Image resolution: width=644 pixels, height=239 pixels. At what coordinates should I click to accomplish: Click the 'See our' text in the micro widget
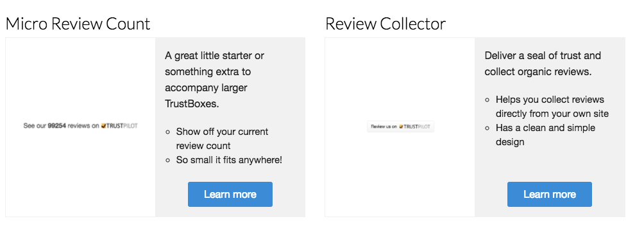pos(35,126)
